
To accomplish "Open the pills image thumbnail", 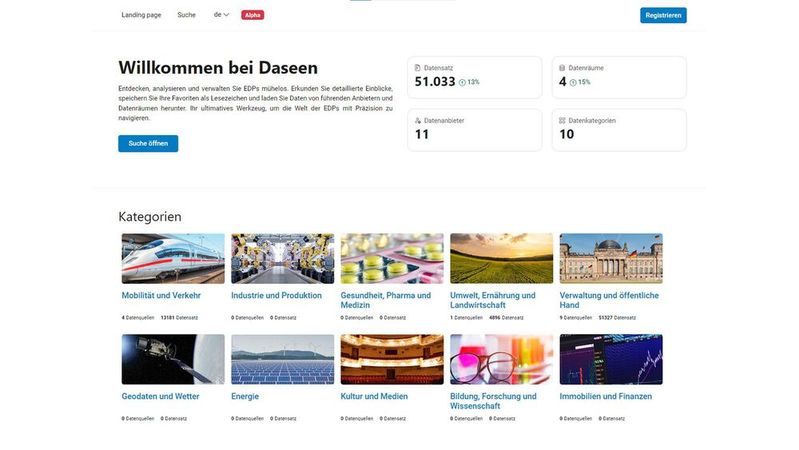I will pyautogui.click(x=392, y=258).
